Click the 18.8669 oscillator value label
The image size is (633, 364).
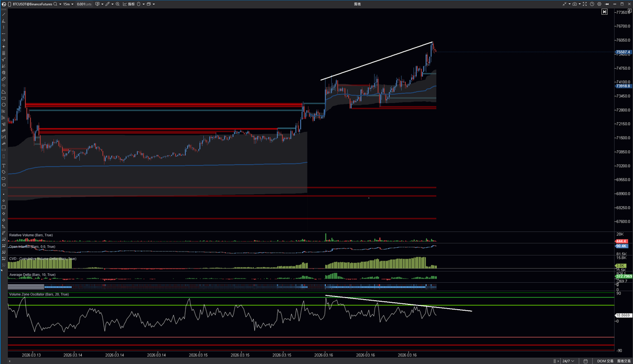623,314
